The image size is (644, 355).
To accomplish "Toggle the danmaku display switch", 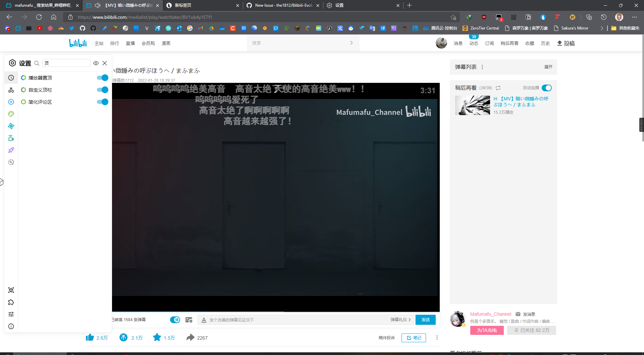I will (175, 320).
